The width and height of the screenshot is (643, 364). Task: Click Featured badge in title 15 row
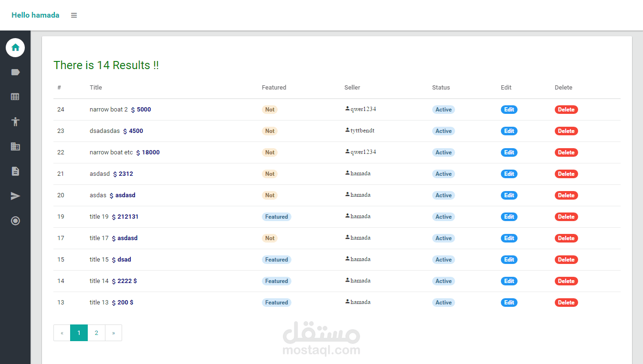tap(277, 260)
